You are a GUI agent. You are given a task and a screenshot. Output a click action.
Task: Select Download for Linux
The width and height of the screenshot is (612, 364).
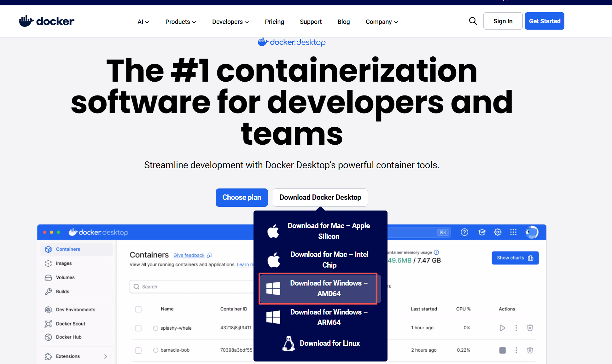coord(320,343)
